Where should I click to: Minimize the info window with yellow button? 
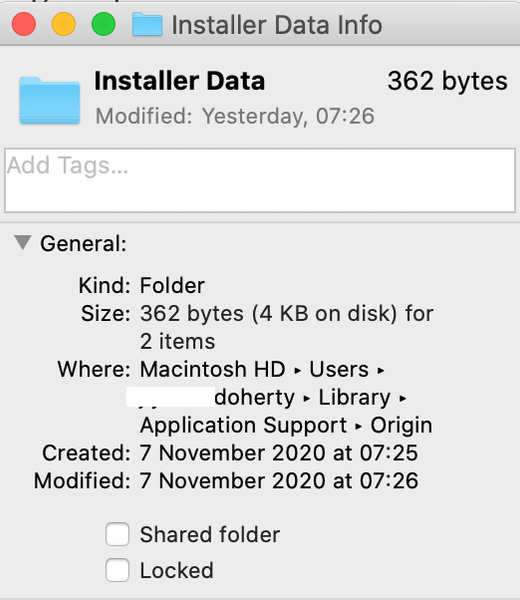(64, 24)
